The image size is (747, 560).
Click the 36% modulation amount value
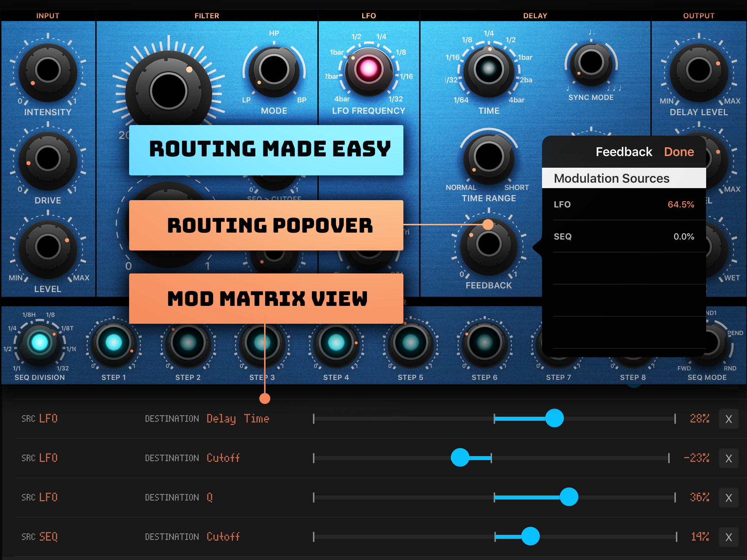pos(700,497)
